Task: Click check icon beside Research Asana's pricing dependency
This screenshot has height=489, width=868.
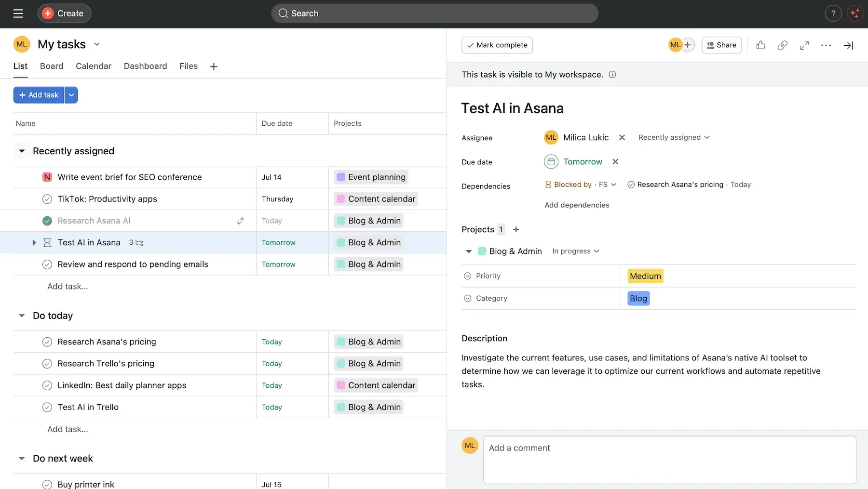Action: coord(631,185)
